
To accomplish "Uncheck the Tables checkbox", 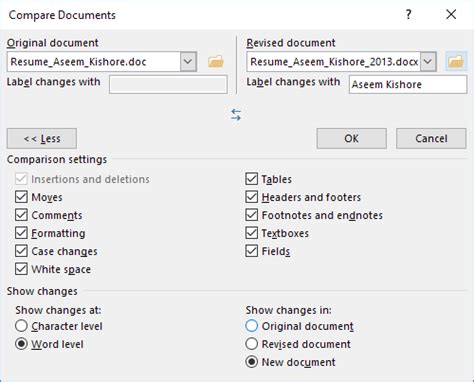I will 252,179.
